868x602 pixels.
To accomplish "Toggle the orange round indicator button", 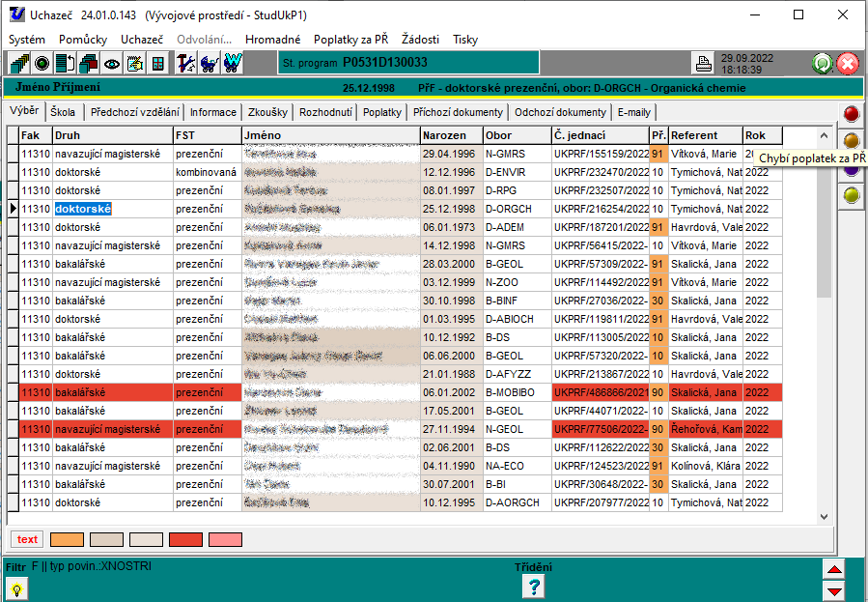I will click(852, 141).
